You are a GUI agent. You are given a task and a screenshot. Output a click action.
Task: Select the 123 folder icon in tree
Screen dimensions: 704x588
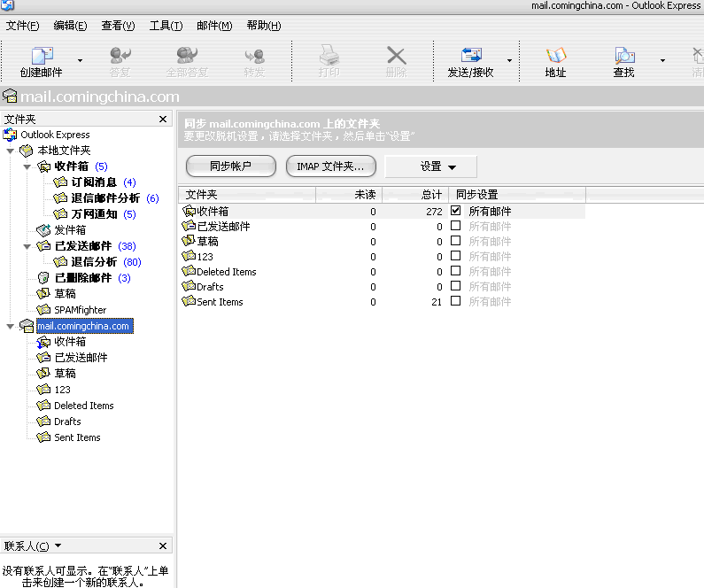(x=43, y=389)
